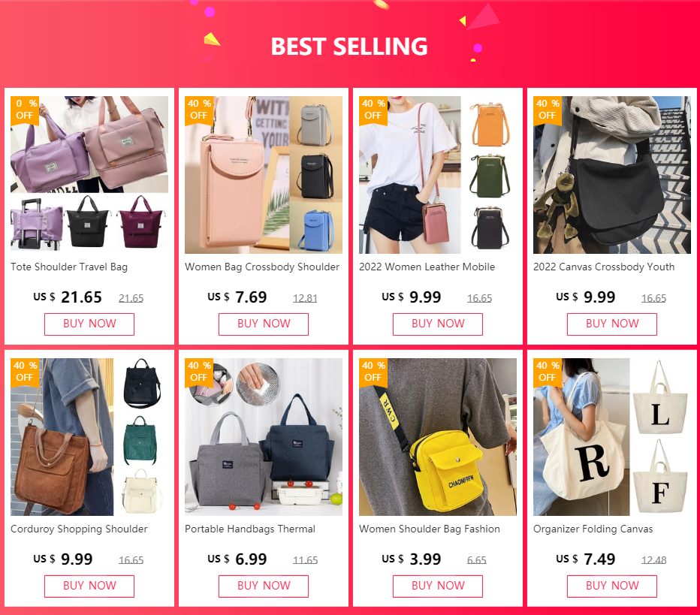Click BUY NOW for Corduroy Shopping Shoulder
This screenshot has height=615, width=700.
[x=89, y=586]
